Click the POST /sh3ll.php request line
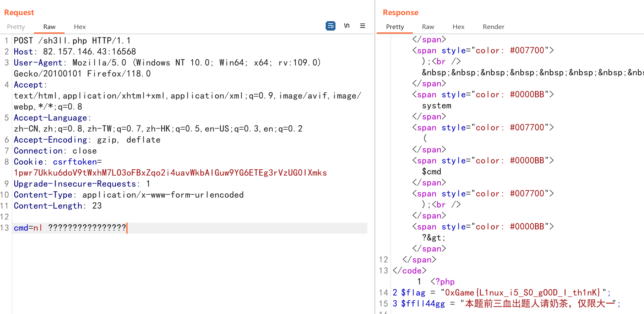This screenshot has width=644, height=314. coord(72,41)
